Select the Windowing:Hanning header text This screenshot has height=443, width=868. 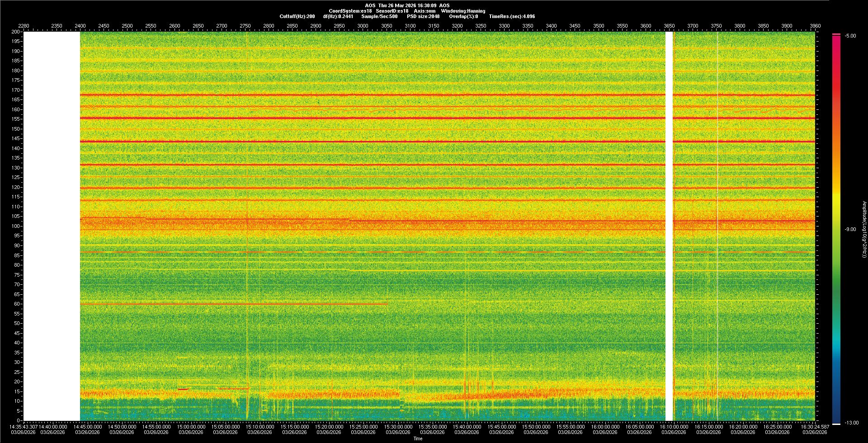coord(463,11)
